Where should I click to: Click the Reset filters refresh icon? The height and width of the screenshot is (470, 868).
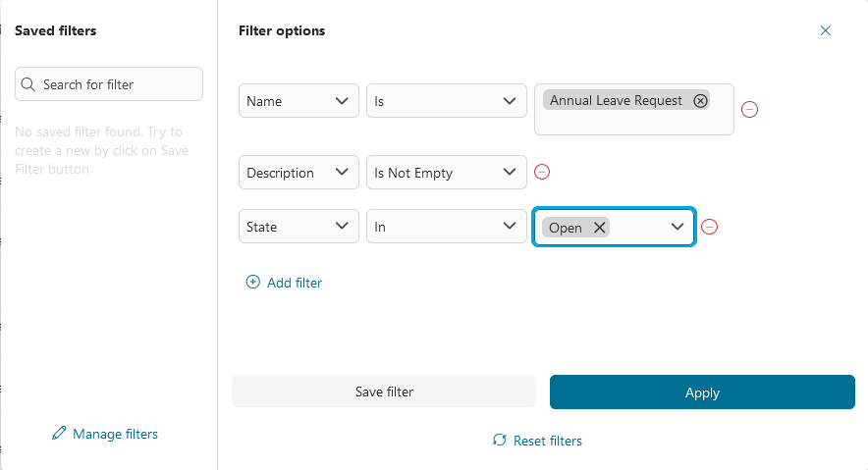[x=500, y=441]
